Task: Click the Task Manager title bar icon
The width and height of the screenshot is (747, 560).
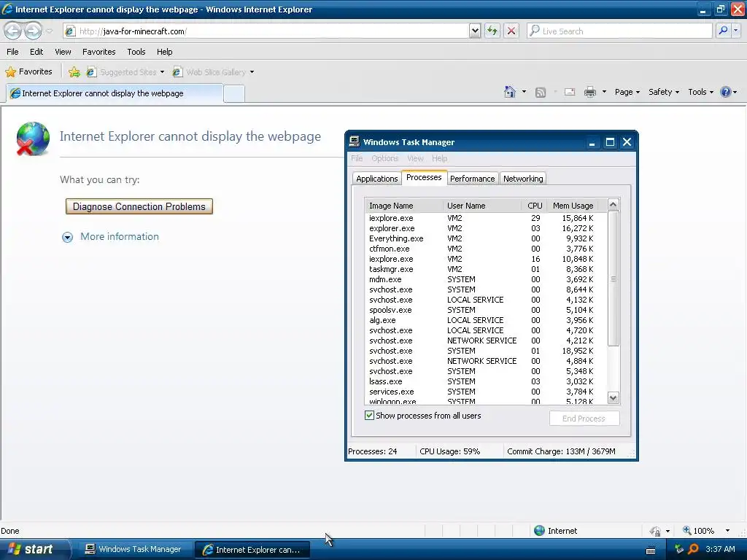Action: [x=354, y=141]
